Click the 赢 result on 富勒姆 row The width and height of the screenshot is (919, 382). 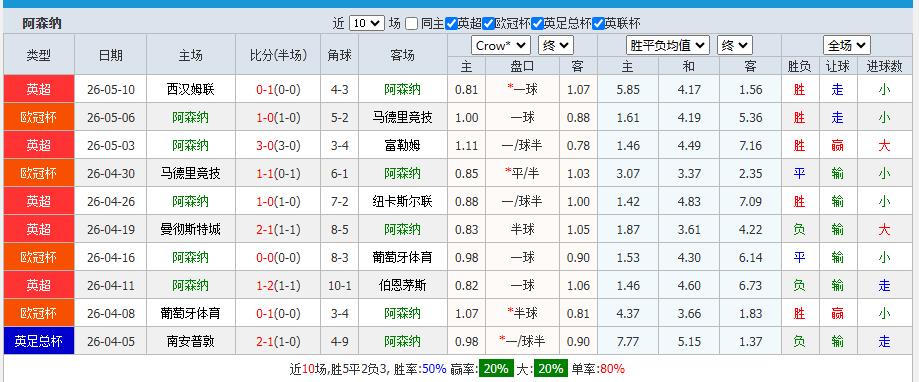pos(838,145)
